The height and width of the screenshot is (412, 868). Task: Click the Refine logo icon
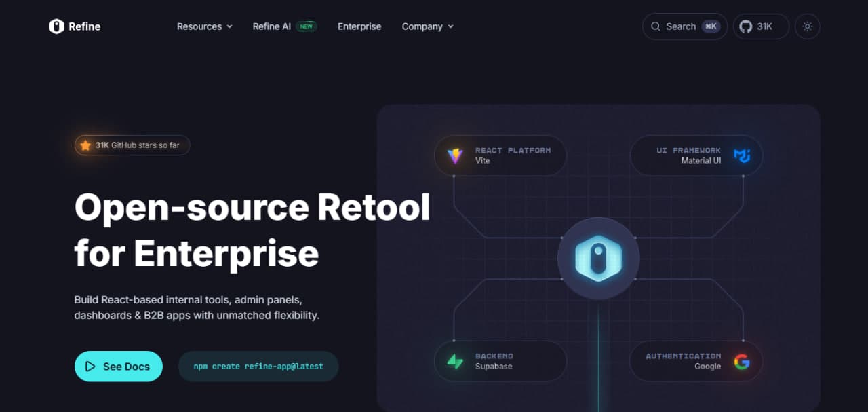coord(56,26)
